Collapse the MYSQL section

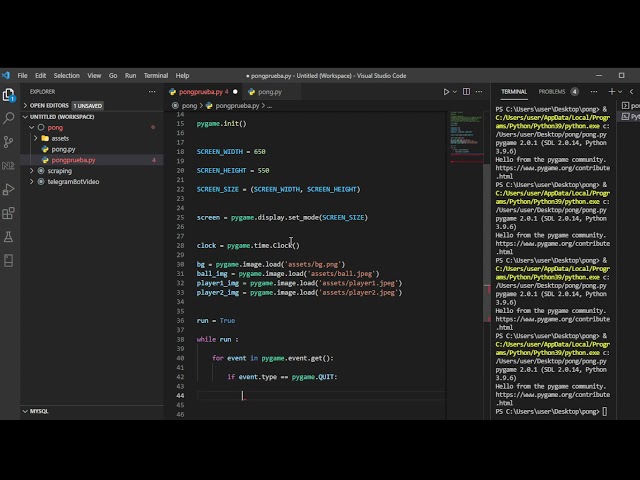pos(25,411)
